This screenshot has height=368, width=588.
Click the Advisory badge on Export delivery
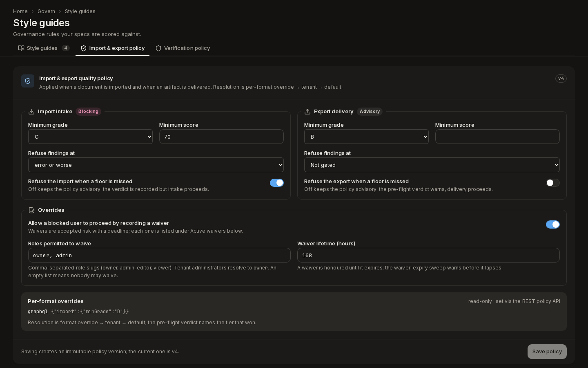click(x=370, y=112)
